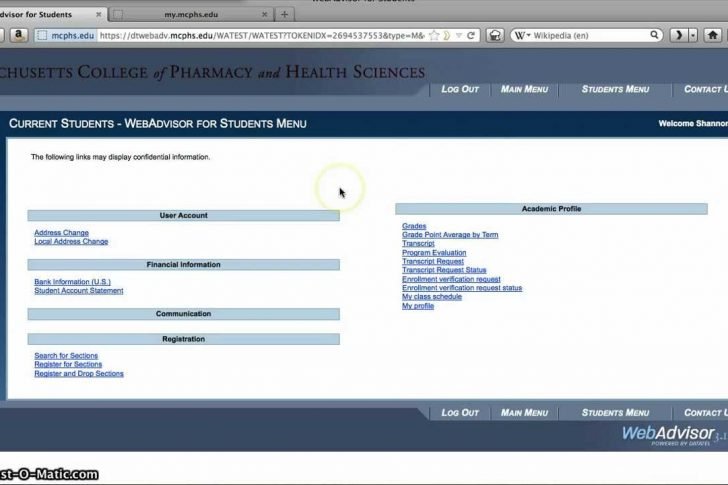Viewport: 728px width, 485px height.
Task: Close the my.mcphs.edu tab
Action: coord(264,14)
